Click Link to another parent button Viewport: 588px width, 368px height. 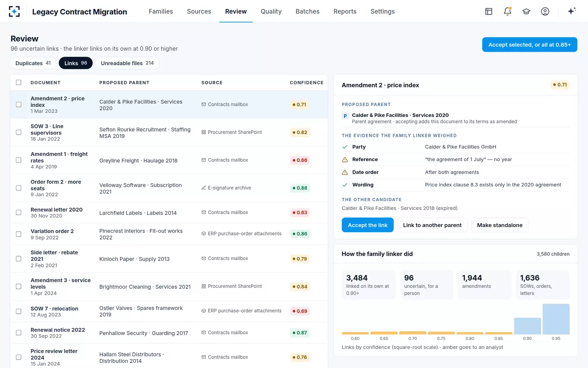432,225
